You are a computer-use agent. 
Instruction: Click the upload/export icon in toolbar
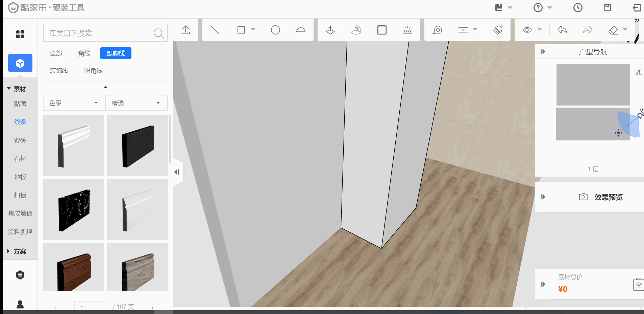[185, 30]
